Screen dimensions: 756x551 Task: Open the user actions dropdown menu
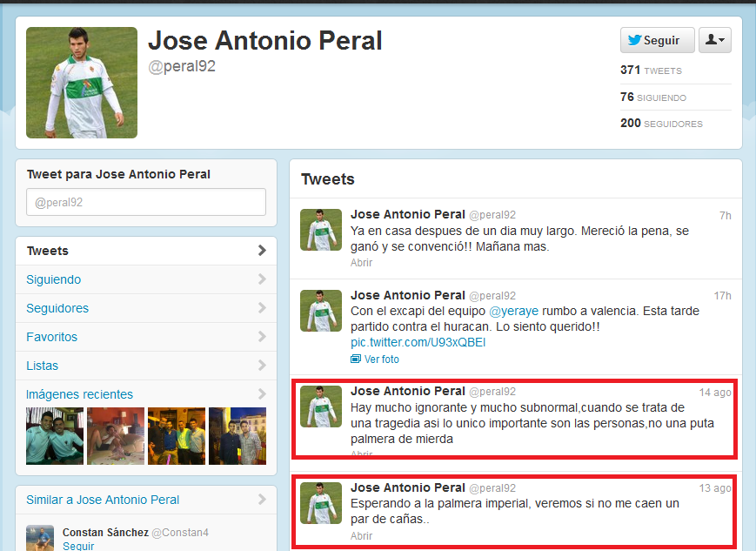tap(715, 40)
